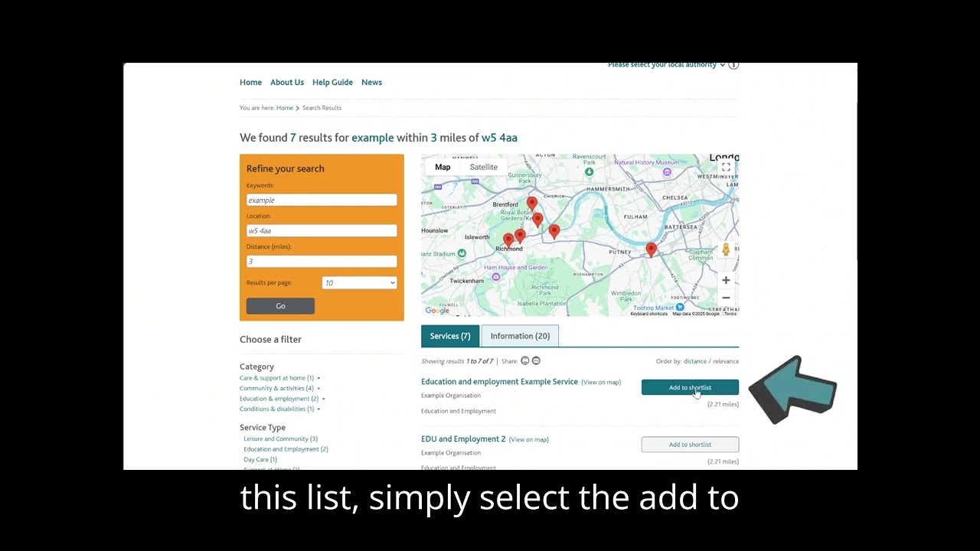Add EDU and Employment 2 to shortlist
The height and width of the screenshot is (551, 980).
click(x=690, y=445)
